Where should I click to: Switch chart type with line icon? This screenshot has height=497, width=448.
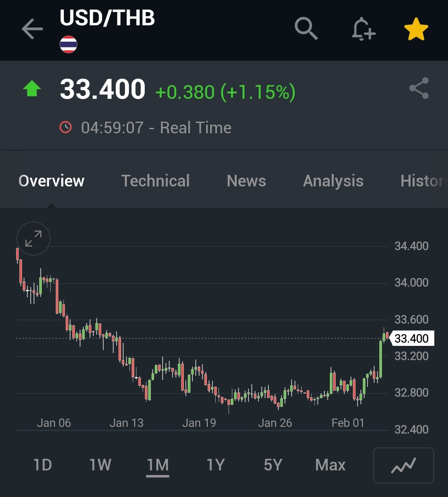[403, 465]
